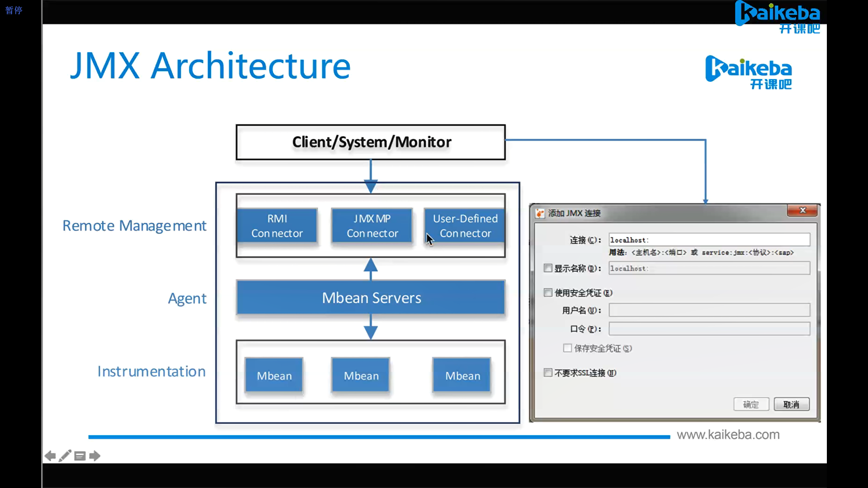Click the connection localhost input field
Viewport: 868px width, 488px height.
tap(709, 240)
